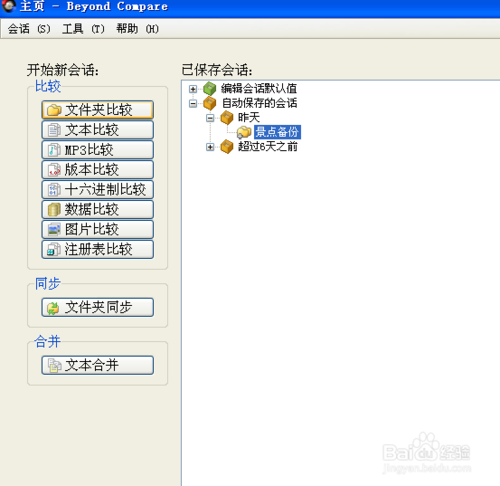This screenshot has width=500, height=486.
Task: Click the sync arrows icon on 文件夹同步
Action: [53, 308]
